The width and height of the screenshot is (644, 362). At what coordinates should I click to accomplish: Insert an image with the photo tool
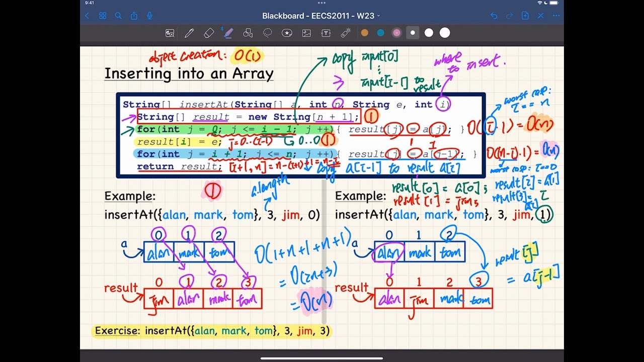[x=306, y=33]
